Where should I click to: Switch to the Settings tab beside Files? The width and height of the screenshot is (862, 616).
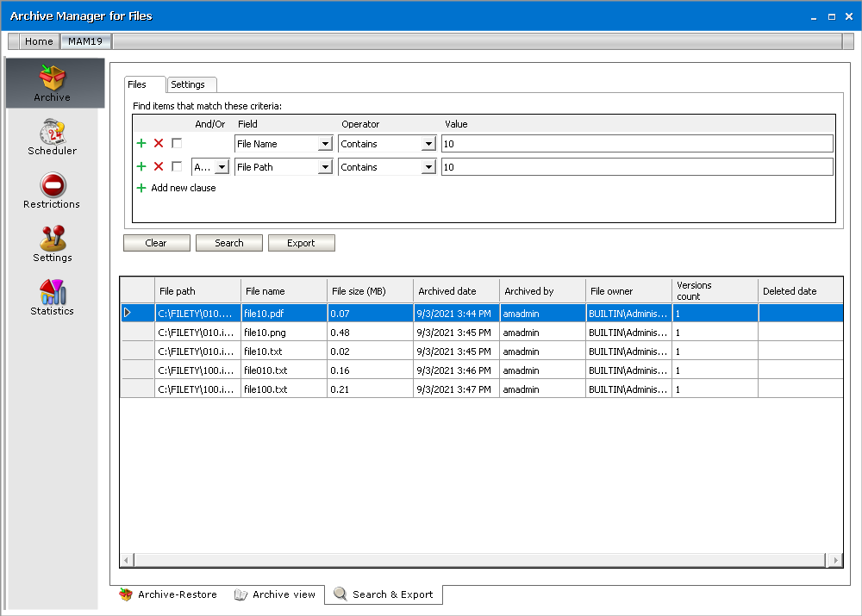(188, 84)
